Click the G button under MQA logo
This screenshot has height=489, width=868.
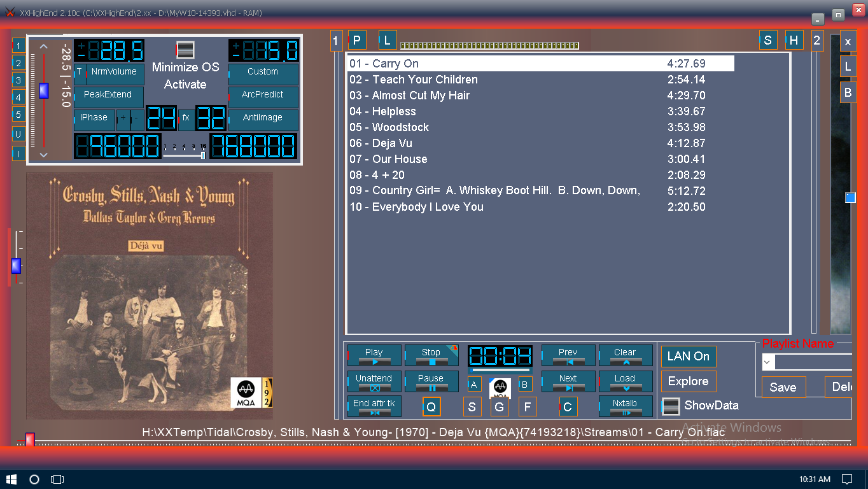pos(500,407)
